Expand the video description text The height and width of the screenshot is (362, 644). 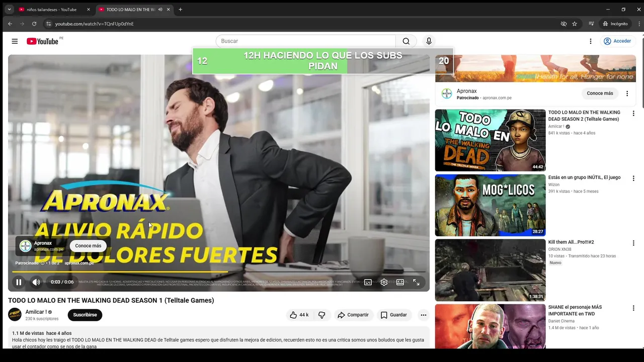[x=219, y=339]
